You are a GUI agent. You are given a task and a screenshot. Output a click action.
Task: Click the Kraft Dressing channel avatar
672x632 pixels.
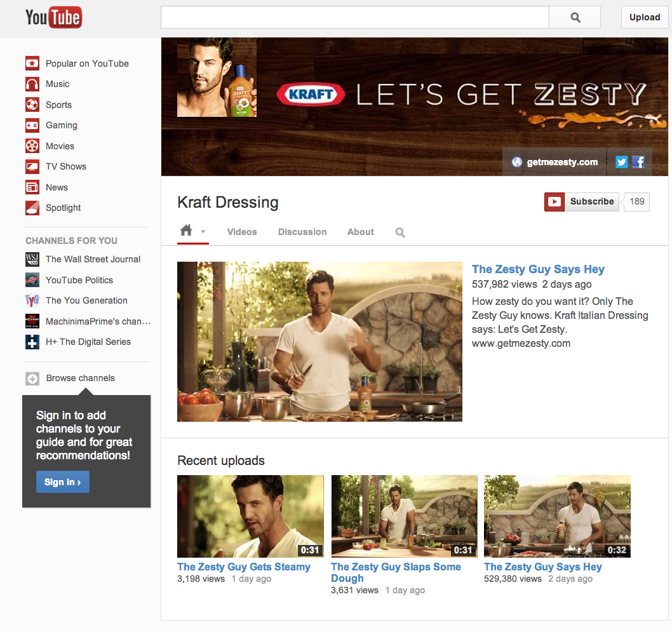pyautogui.click(x=217, y=77)
